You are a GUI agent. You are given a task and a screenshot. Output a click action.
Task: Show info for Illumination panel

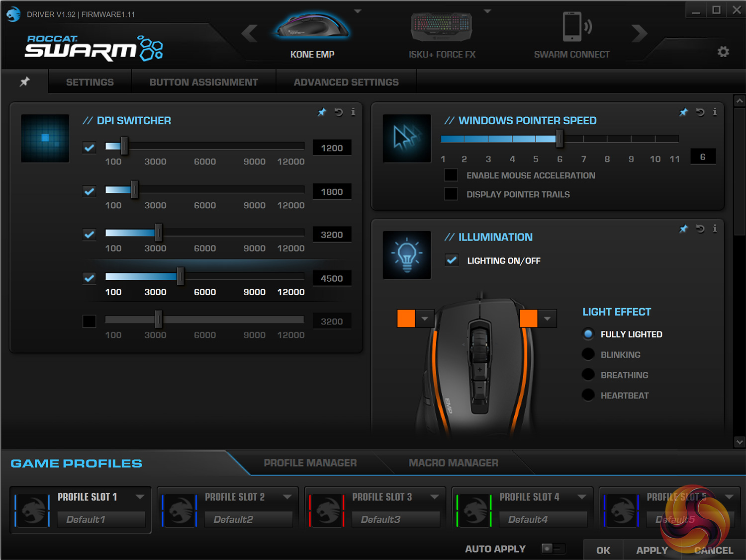(x=715, y=228)
